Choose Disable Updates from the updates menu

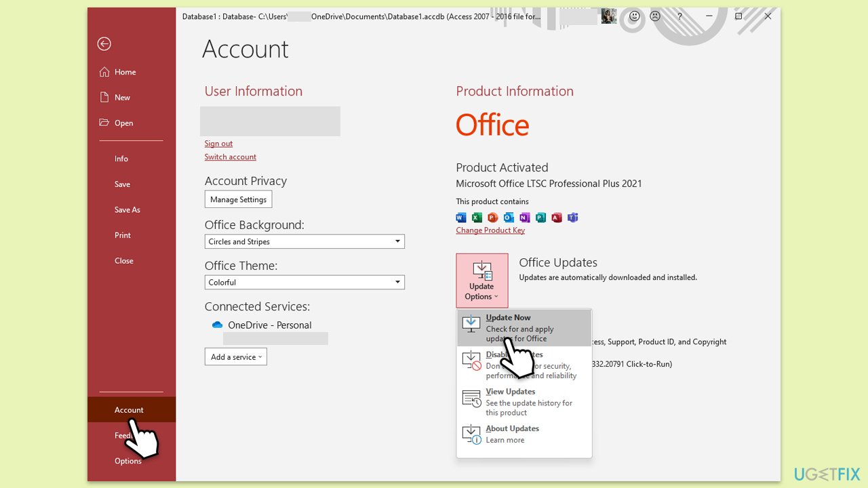[x=524, y=365]
